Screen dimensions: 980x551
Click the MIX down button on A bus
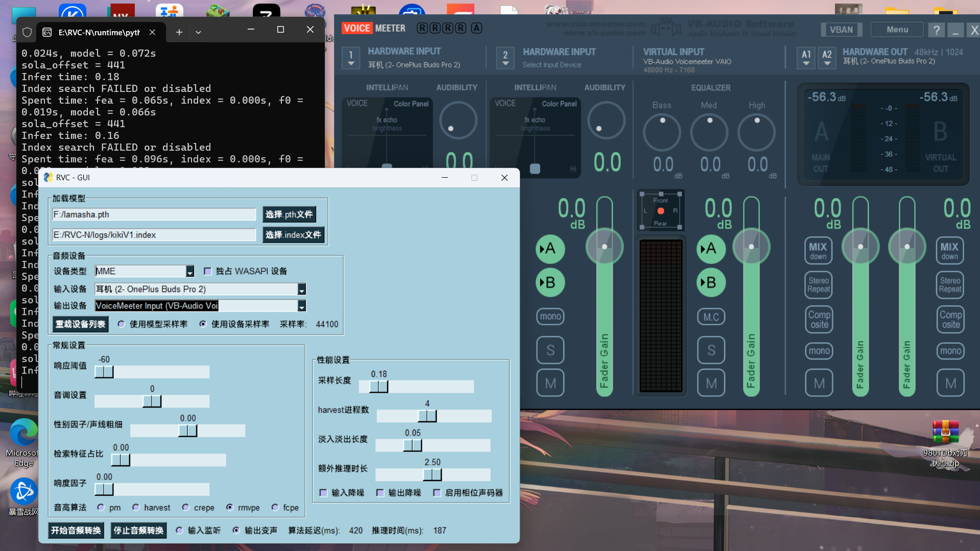pyautogui.click(x=818, y=250)
